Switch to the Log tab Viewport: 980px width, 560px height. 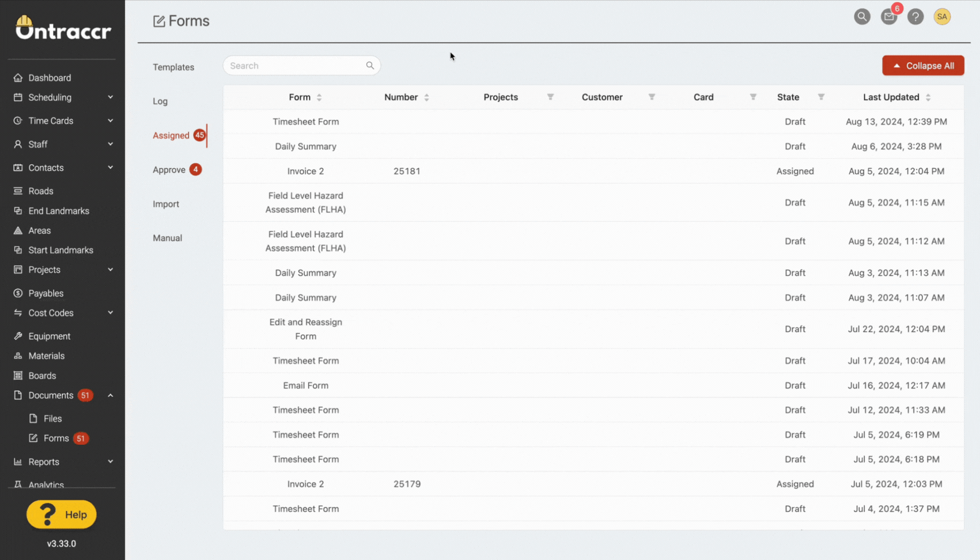click(160, 101)
